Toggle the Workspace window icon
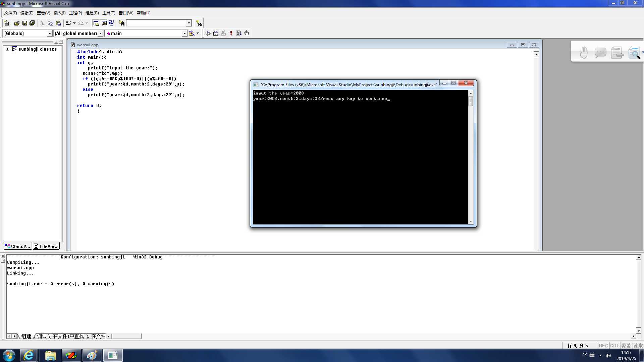This screenshot has width=644, height=362. coord(96,23)
